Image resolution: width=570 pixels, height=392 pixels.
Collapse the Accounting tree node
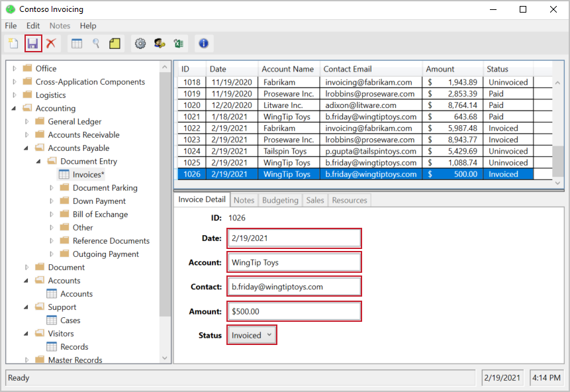click(14, 109)
